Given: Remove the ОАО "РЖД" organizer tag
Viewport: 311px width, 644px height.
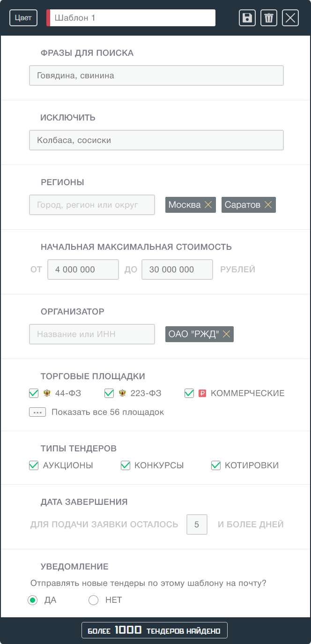Looking at the screenshot, I should pyautogui.click(x=226, y=334).
